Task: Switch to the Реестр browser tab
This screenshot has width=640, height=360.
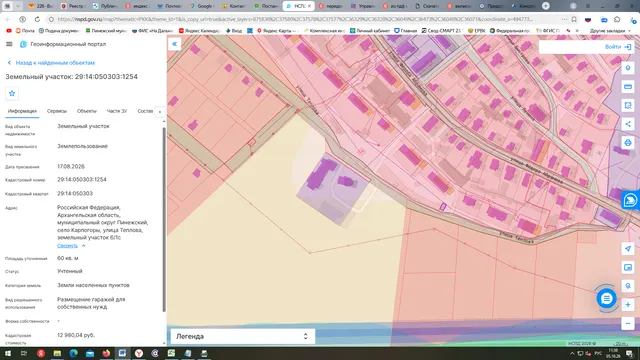Action: (73, 6)
